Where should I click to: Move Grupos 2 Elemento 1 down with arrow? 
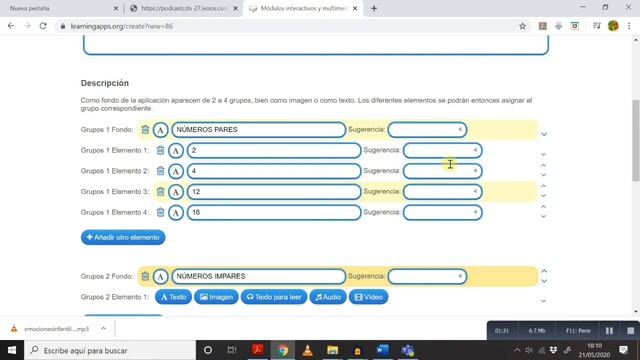tap(544, 301)
